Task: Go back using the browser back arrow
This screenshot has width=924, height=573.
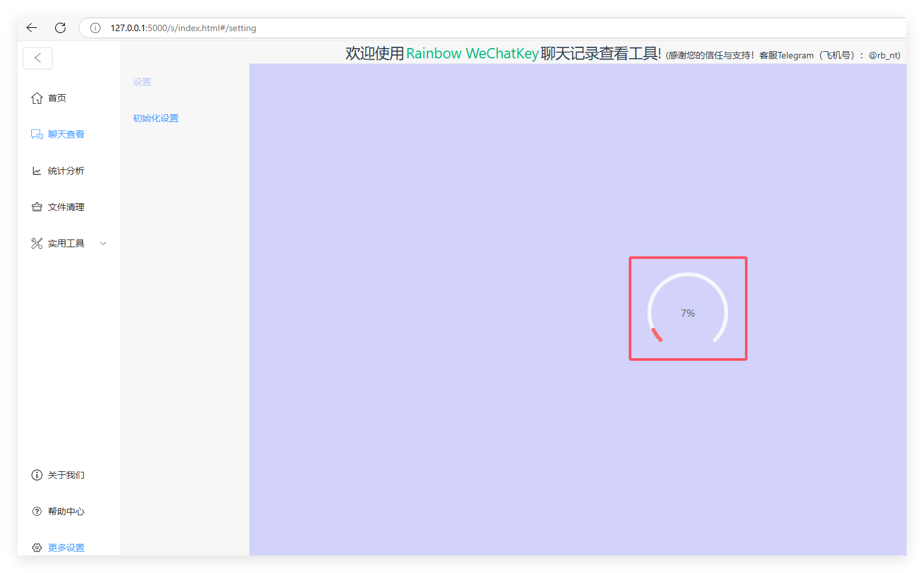Action: (x=32, y=28)
